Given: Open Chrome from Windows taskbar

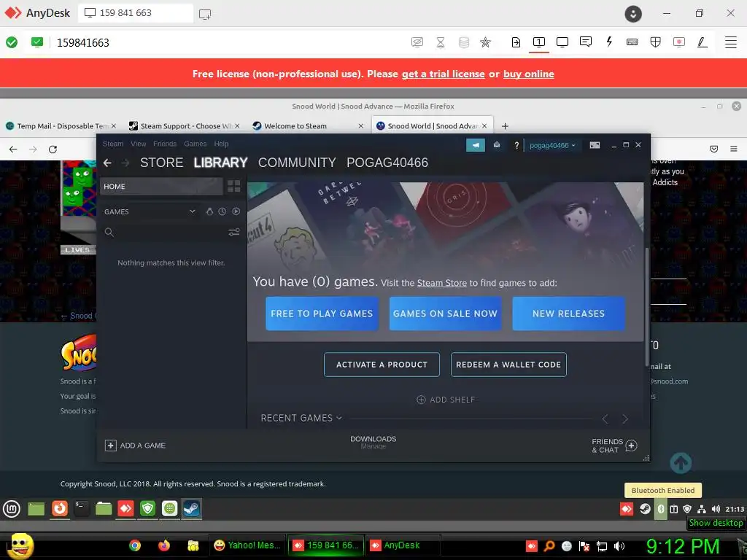Looking at the screenshot, I should pos(135,545).
